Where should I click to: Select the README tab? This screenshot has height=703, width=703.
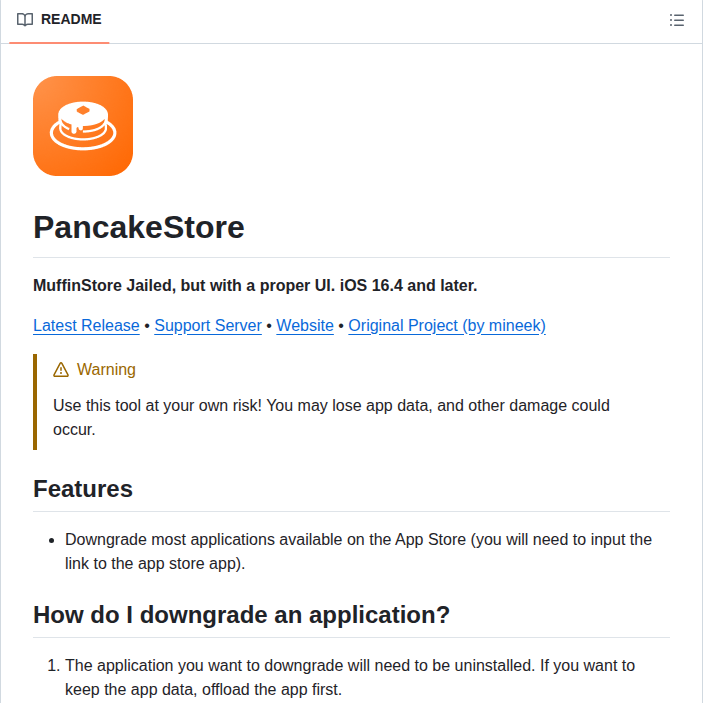click(59, 20)
